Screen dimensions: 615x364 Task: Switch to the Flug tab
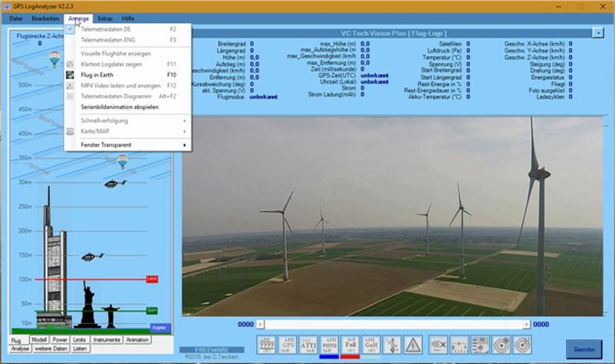[18, 340]
